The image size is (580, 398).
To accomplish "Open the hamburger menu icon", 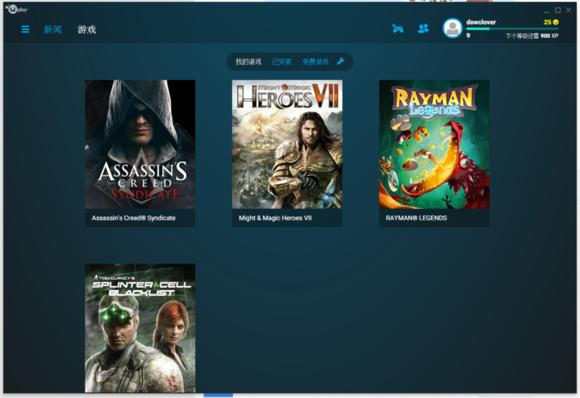I will pos(26,29).
